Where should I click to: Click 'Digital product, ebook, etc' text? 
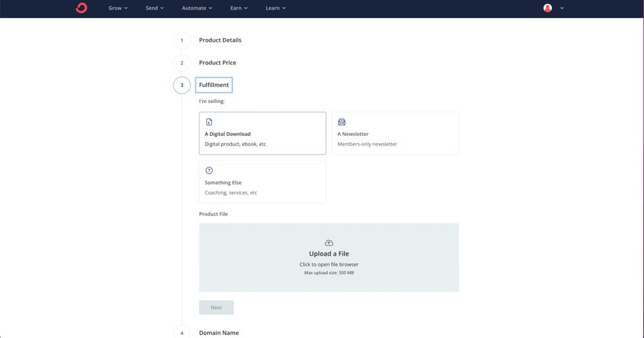click(235, 144)
